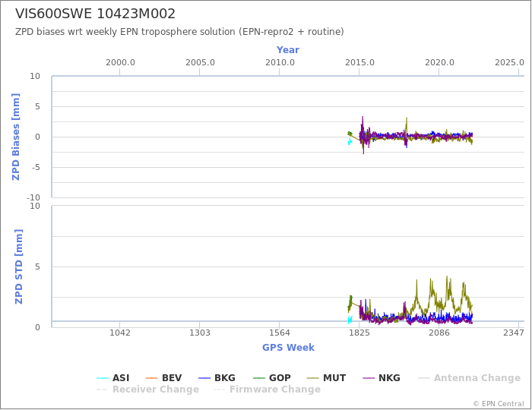Click the Year axis title

[288, 50]
